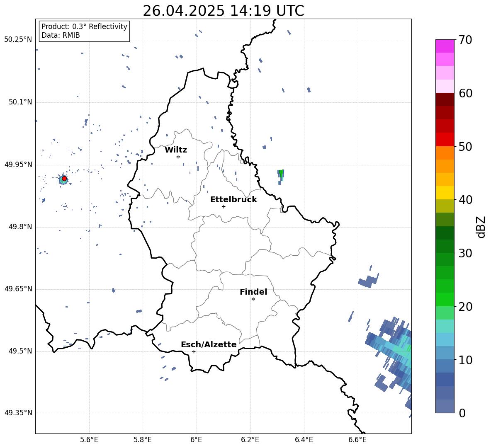Click the Data: RMIB text
The image size is (491, 448).
(61, 35)
